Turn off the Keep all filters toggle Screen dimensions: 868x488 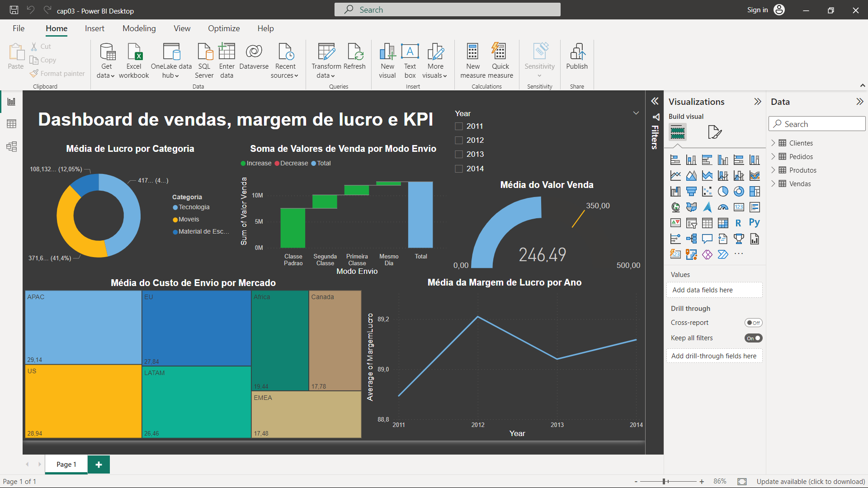pyautogui.click(x=753, y=338)
